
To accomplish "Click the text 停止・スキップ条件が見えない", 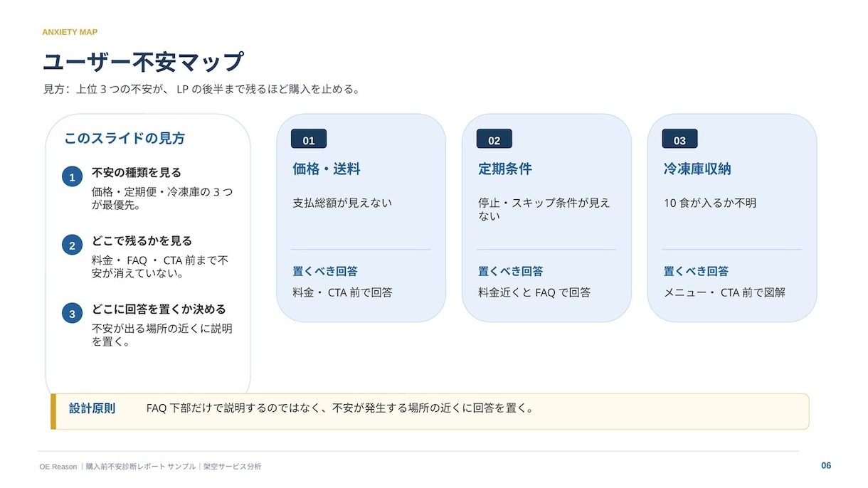I will (x=544, y=209).
